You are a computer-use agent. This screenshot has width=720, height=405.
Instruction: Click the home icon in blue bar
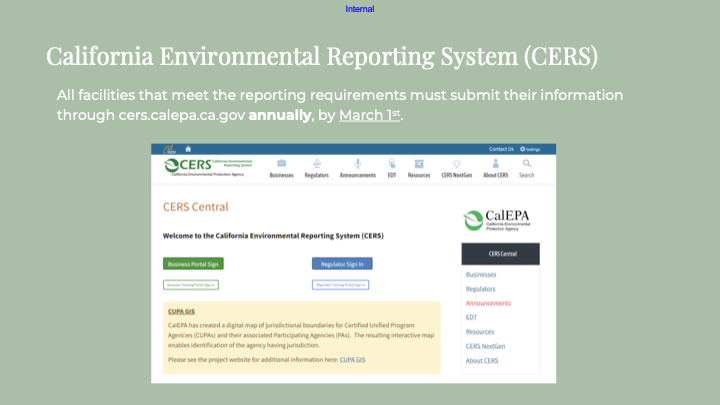[x=188, y=149]
